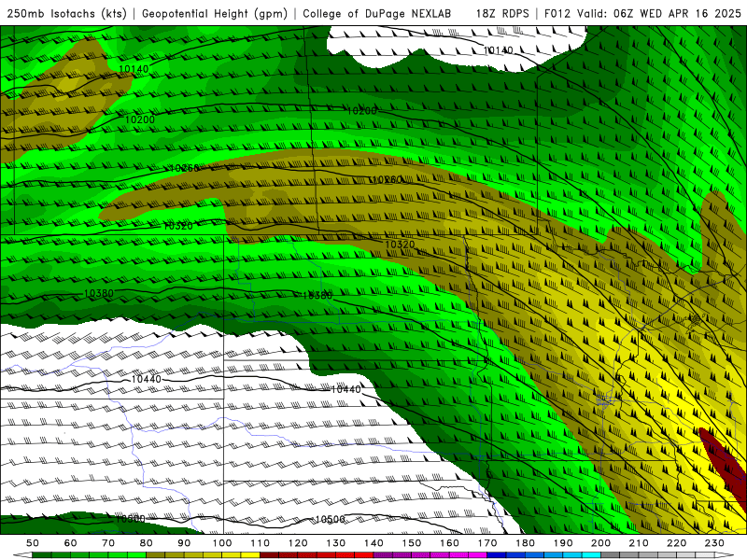The width and height of the screenshot is (747, 560).
Task: Click the 130 color bar label
Action: point(336,543)
